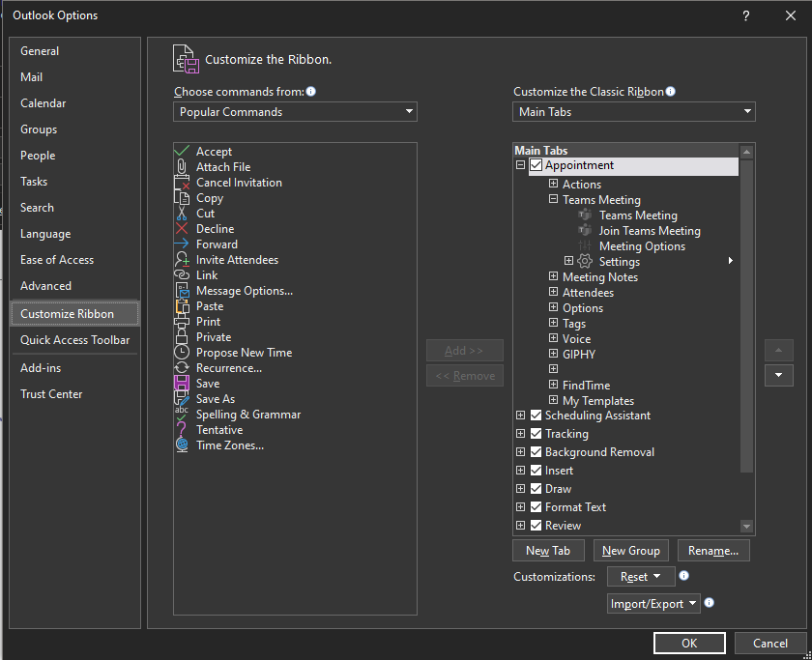The height and width of the screenshot is (660, 812).
Task: Click info icon next to Reset
Action: (x=684, y=576)
